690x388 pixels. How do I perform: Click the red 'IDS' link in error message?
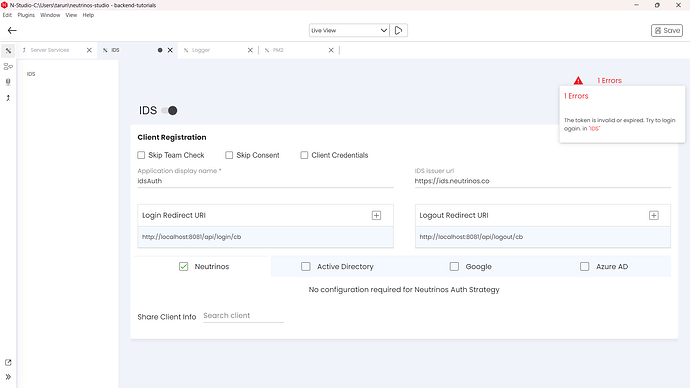(x=594, y=129)
